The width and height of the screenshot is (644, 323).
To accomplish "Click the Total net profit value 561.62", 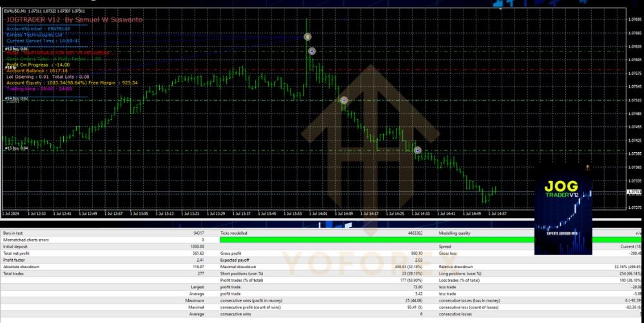I will (x=199, y=253).
